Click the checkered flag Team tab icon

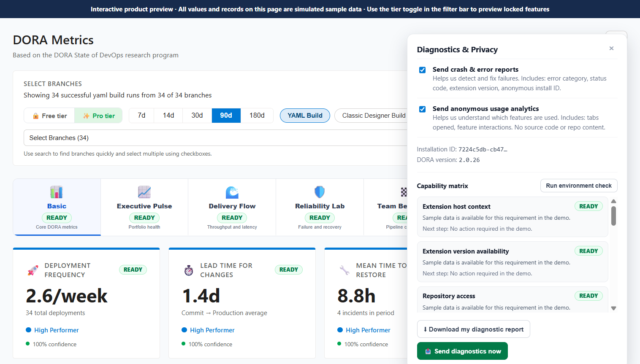404,192
